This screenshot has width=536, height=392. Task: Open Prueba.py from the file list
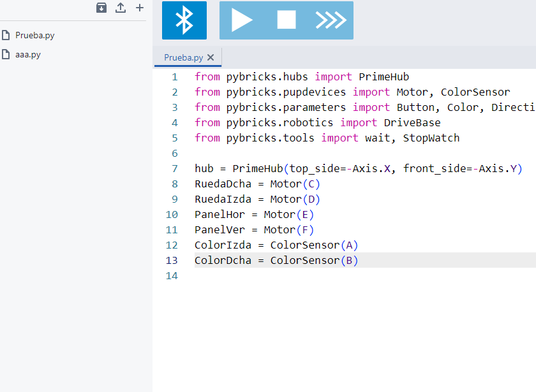35,35
